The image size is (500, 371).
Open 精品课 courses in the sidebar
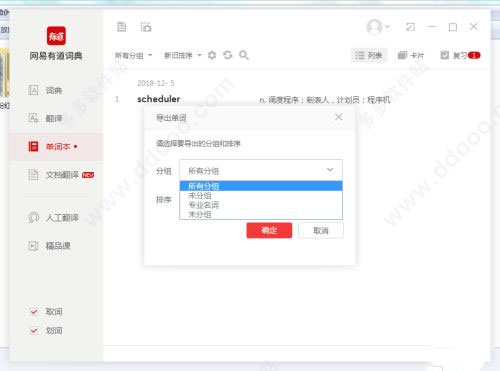tap(49, 246)
